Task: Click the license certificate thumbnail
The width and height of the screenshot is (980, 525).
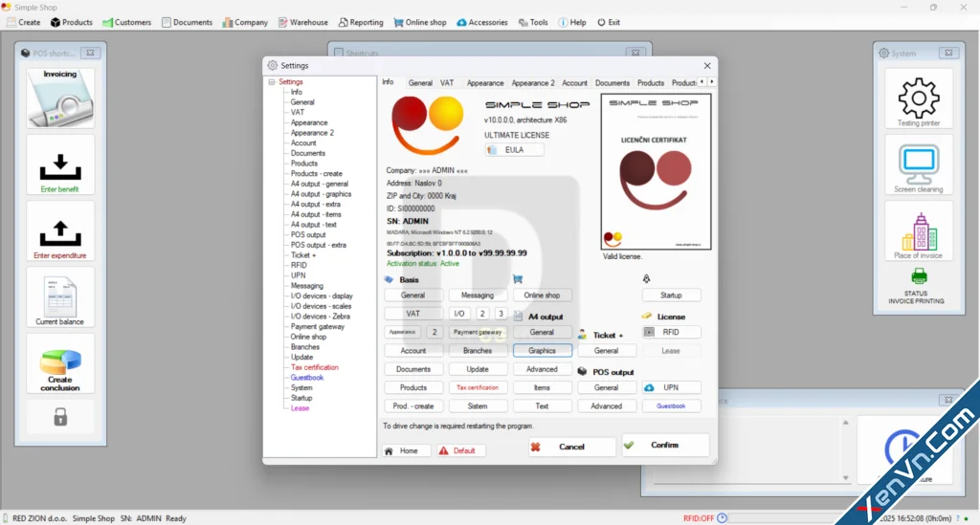Action: (656, 172)
